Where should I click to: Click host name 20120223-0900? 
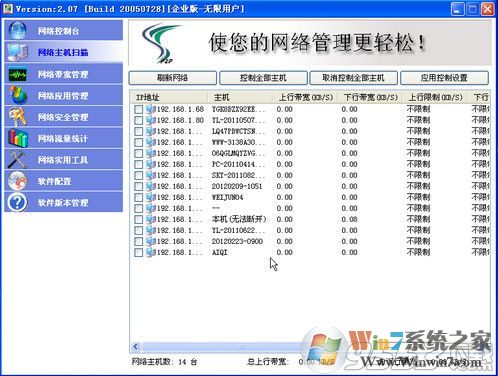237,241
